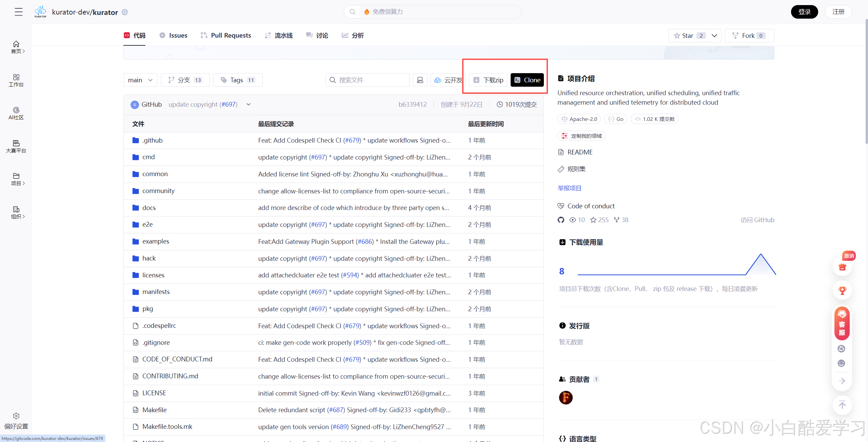Expand the latest commit details chevron
868x442 pixels.
point(249,104)
